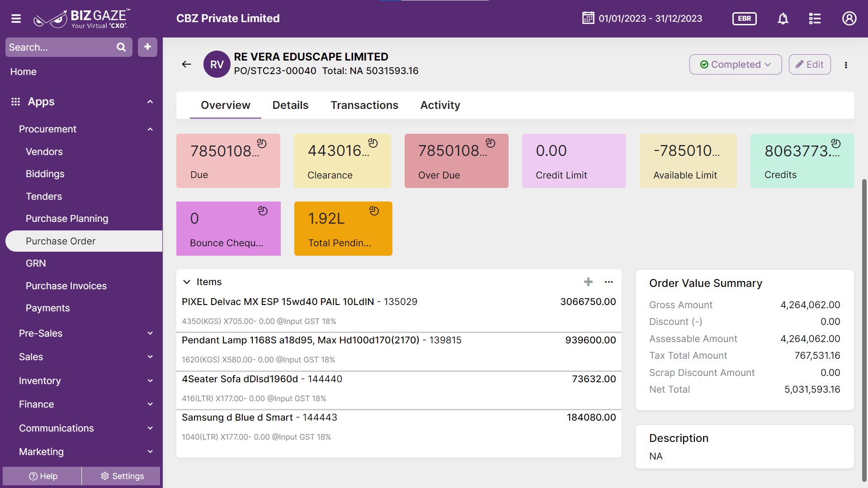The width and height of the screenshot is (868, 488).
Task: Switch to the Details tab
Action: (290, 105)
